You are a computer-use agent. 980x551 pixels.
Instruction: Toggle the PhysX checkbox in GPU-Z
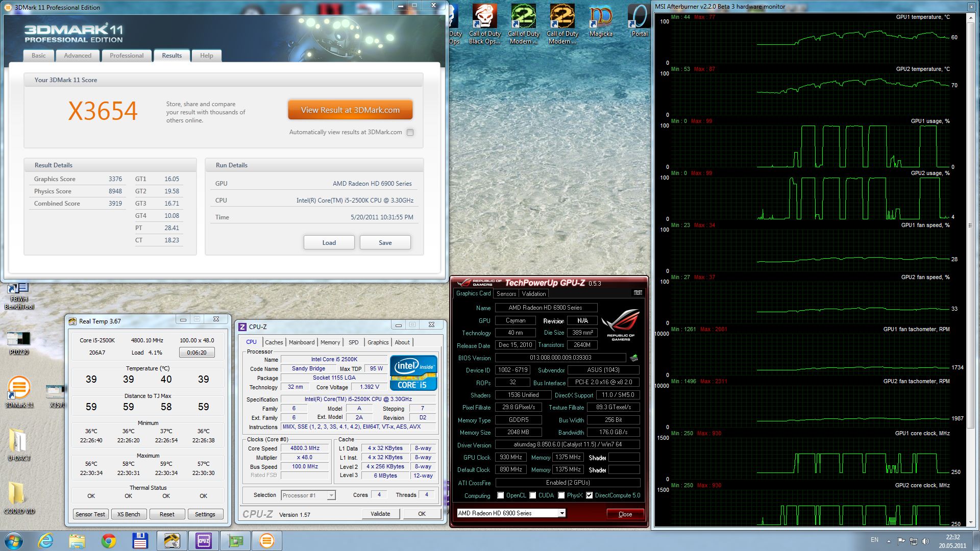pos(561,495)
